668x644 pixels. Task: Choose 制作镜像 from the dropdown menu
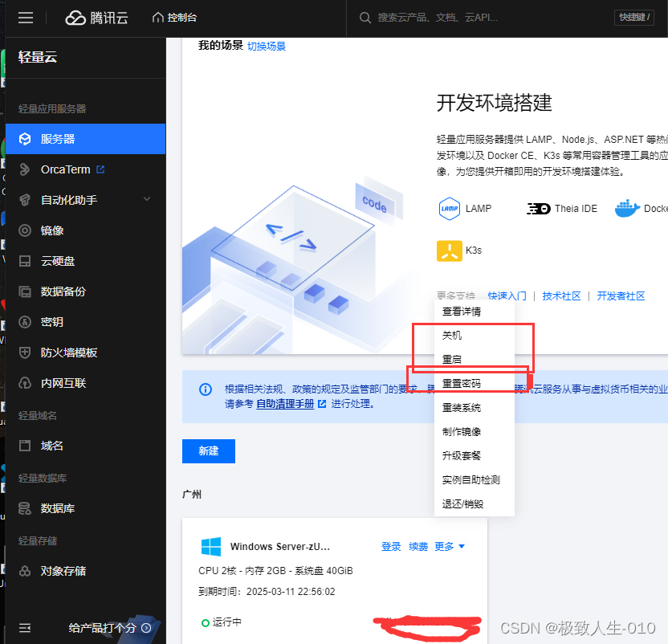[x=475, y=432]
